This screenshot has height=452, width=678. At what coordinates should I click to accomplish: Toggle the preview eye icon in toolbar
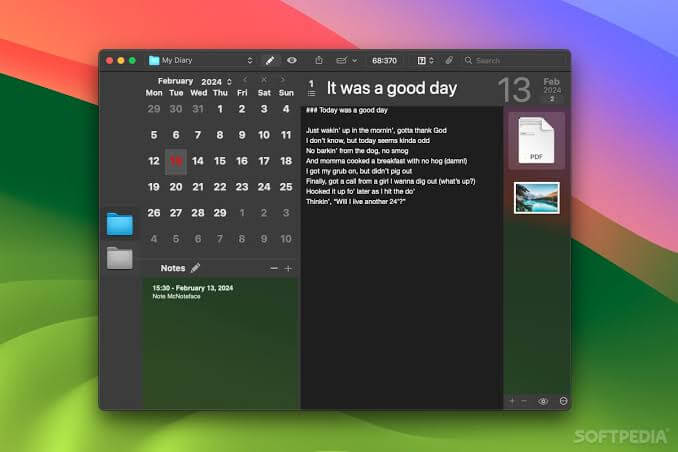point(292,61)
